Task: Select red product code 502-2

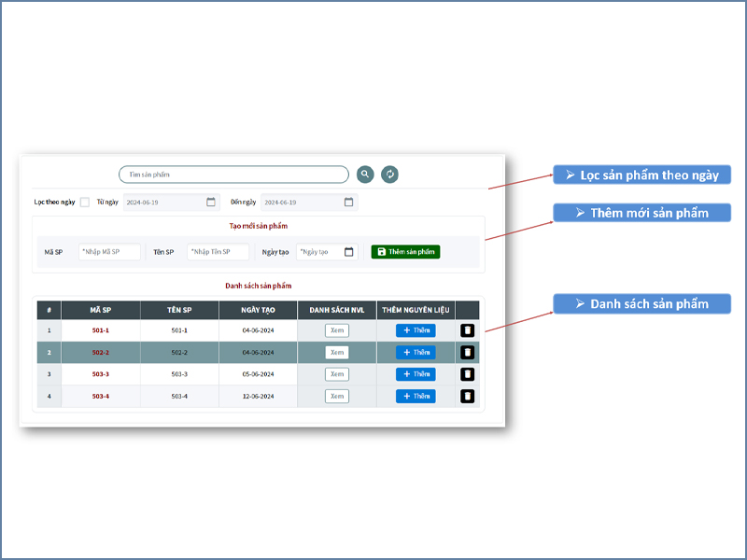Action: [101, 353]
